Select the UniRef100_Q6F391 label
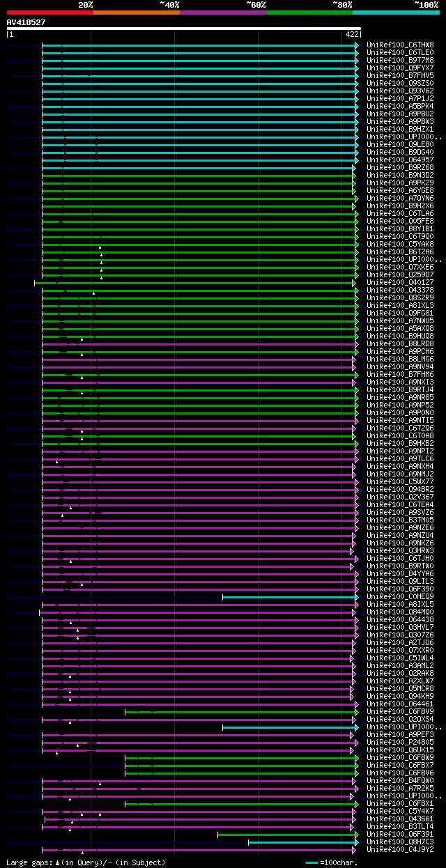This screenshot has width=446, height=868. click(400, 834)
